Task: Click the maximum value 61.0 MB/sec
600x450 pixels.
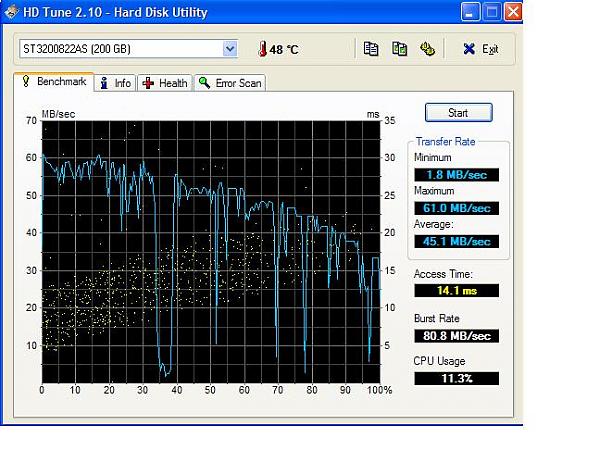Action: point(457,208)
